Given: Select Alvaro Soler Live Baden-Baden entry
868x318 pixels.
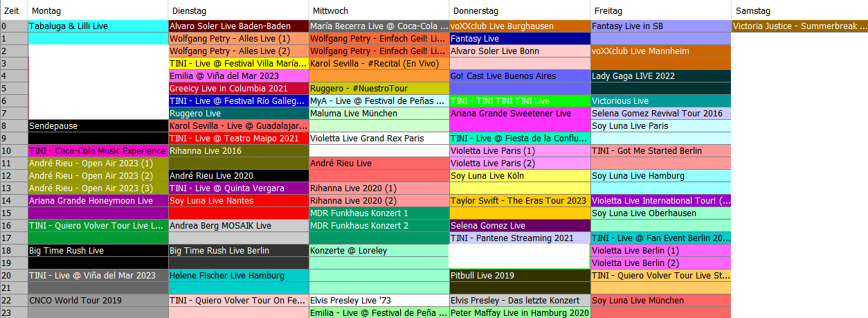Looking at the screenshot, I should [238, 26].
